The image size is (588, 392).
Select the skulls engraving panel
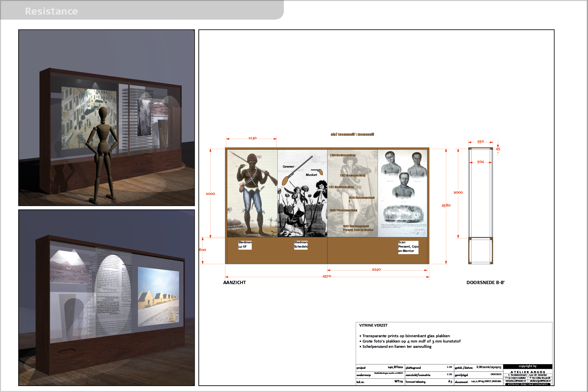(302, 193)
